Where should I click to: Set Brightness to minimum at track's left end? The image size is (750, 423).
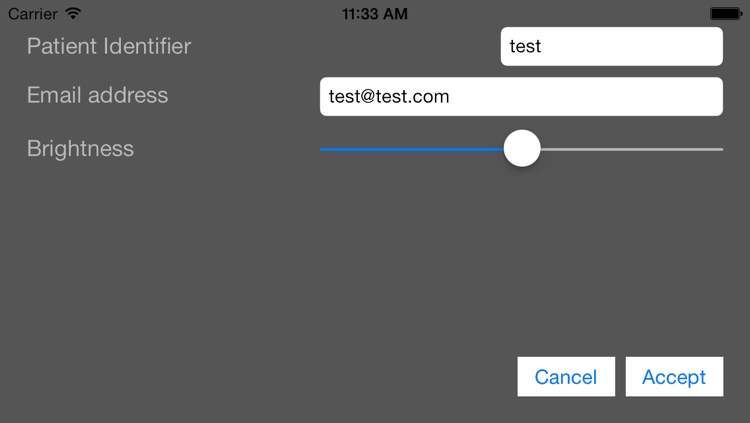click(322, 149)
